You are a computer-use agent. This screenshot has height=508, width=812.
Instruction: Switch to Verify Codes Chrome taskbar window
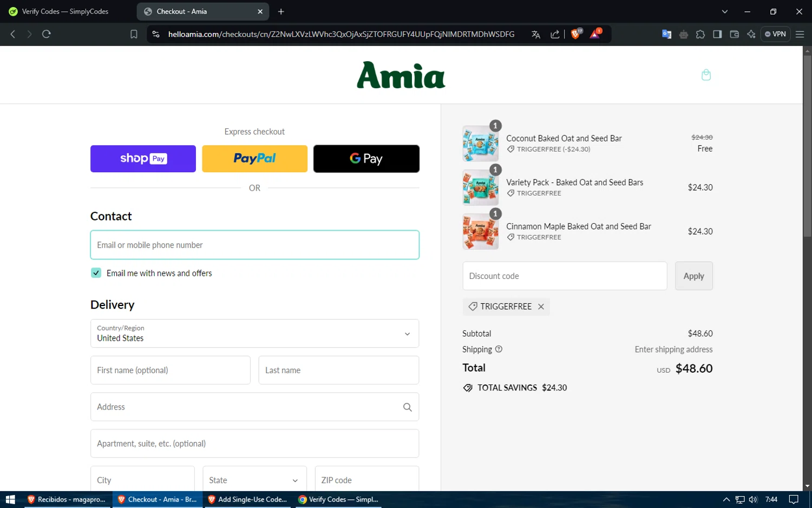(x=338, y=499)
